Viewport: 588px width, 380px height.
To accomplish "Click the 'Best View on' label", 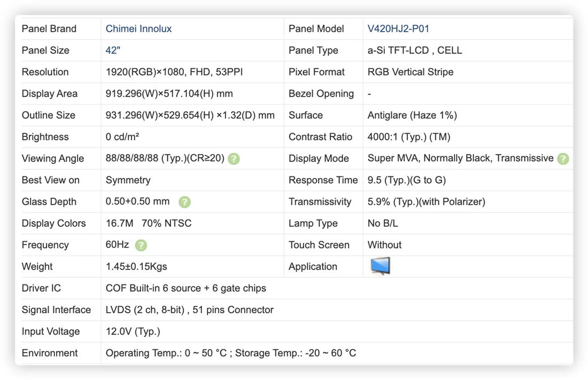I will 51,180.
